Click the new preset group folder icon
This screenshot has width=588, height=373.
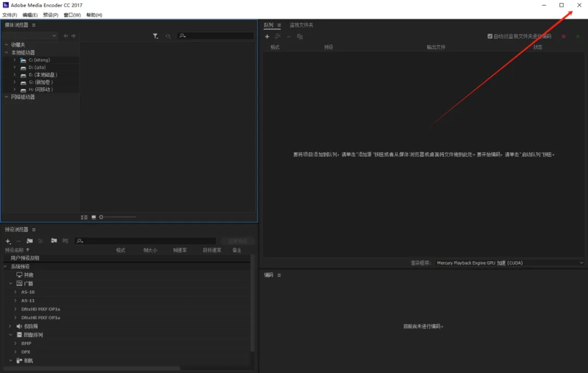pyautogui.click(x=29, y=241)
